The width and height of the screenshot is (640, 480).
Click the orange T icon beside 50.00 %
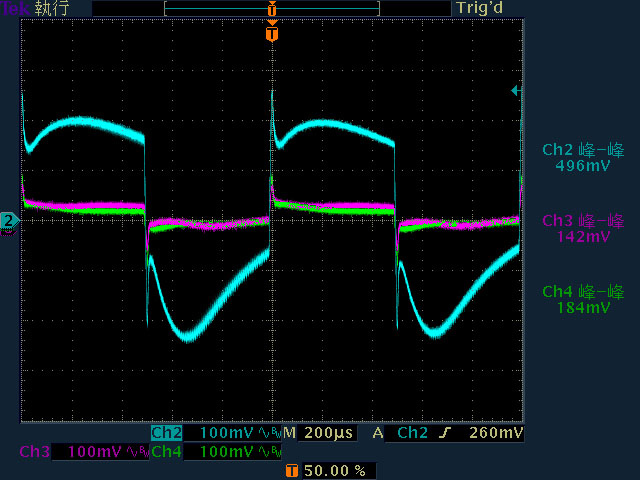point(292,471)
